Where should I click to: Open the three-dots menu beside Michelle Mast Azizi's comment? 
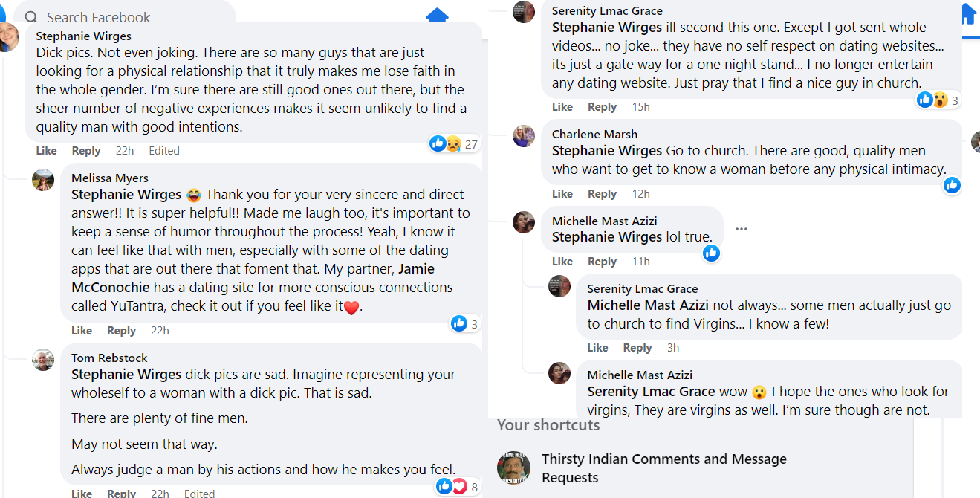[741, 229]
